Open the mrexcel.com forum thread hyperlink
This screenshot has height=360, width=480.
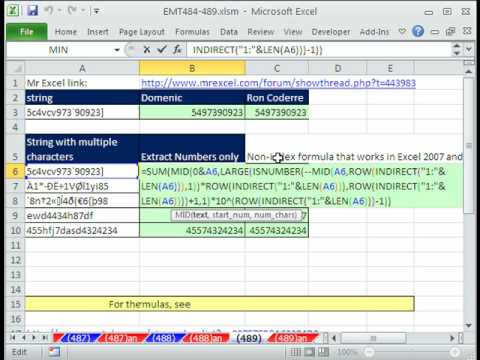click(278, 83)
